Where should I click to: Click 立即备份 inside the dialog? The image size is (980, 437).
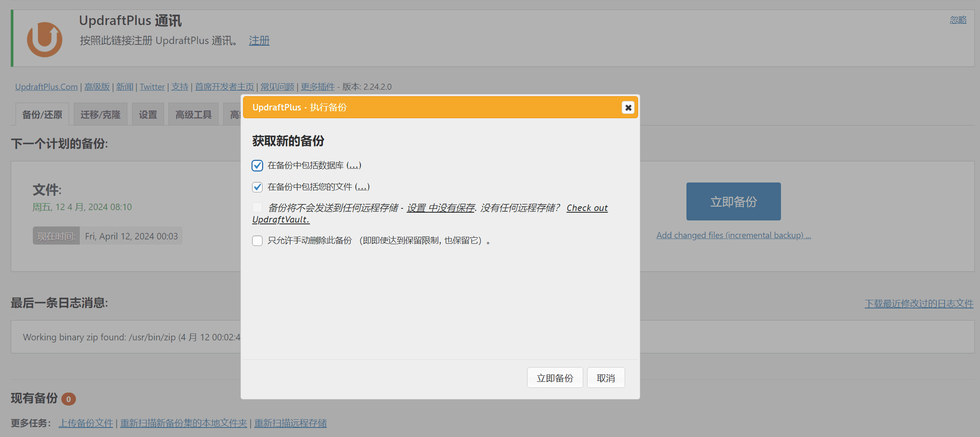[x=555, y=377]
